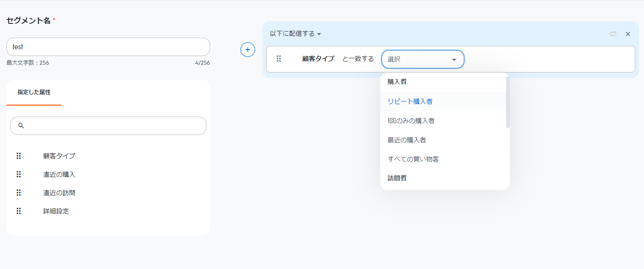The width and height of the screenshot is (644, 269).
Task: Click drag handle beside 直近の訪問 attribute
Action: coord(19,193)
